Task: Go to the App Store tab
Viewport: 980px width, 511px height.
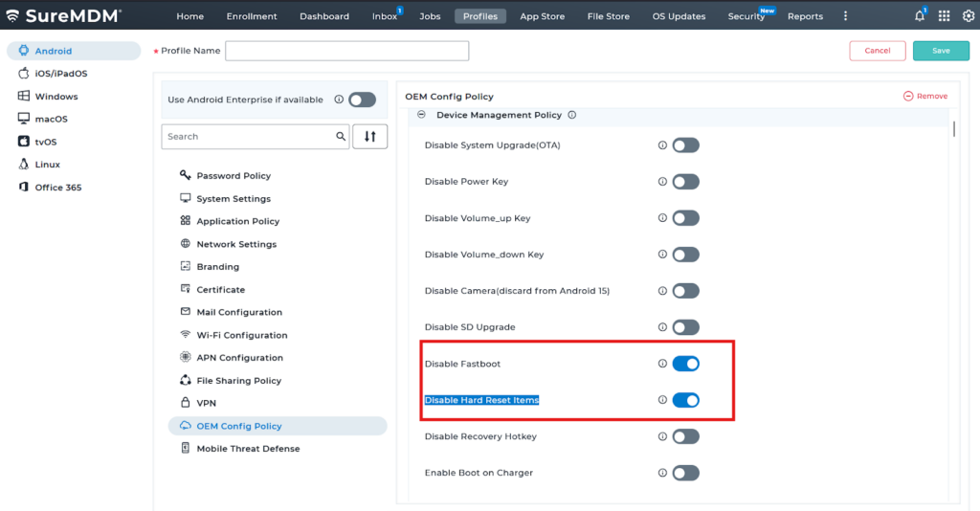Action: 542,16
